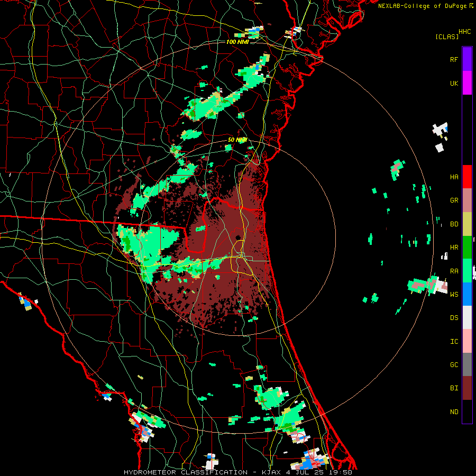Click the 'ND' legend label
The height and width of the screenshot is (476, 476).
tap(454, 411)
